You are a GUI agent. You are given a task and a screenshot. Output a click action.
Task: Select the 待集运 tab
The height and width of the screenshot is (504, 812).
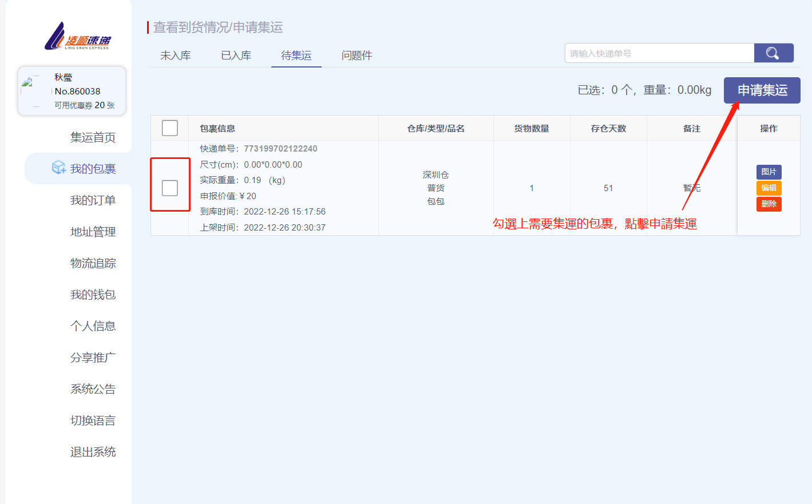coord(296,55)
